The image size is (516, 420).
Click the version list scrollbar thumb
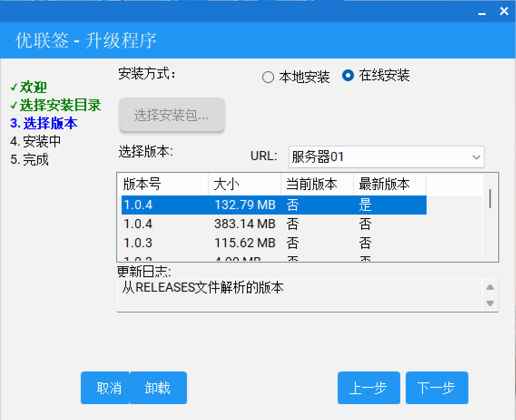coord(491,198)
